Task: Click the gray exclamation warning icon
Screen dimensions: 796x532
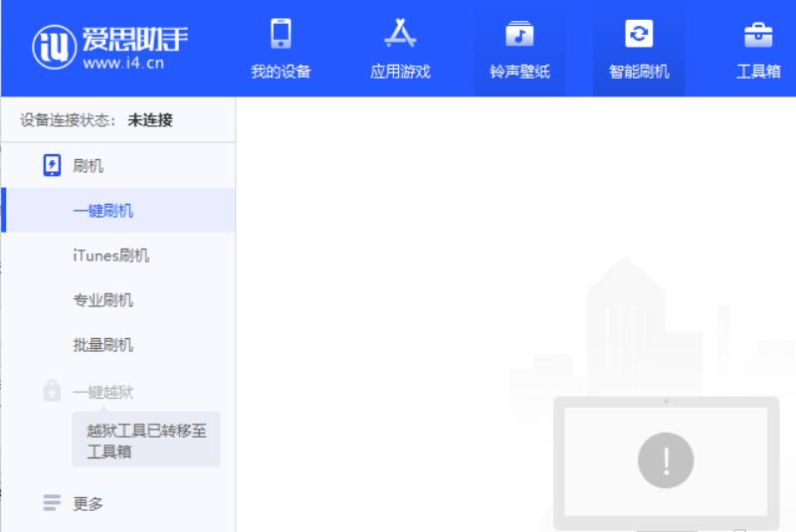Action: 666,460
